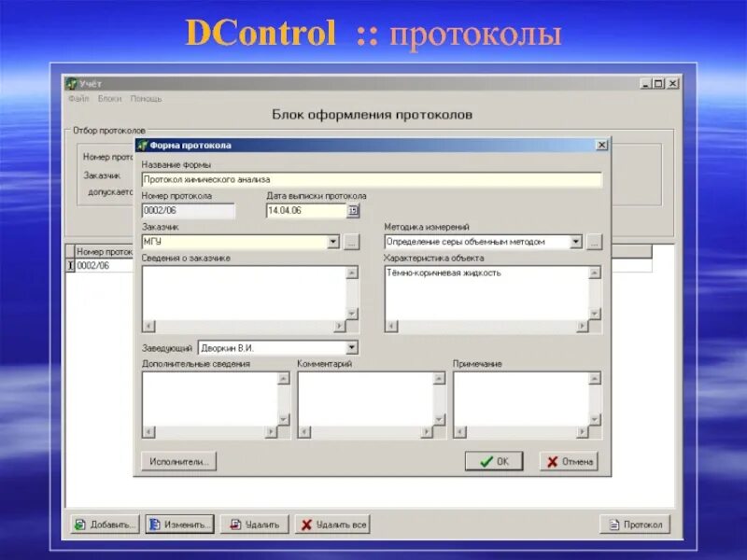This screenshot has width=747, height=560.
Task: Maximize the Учёт window
Action: click(x=658, y=84)
